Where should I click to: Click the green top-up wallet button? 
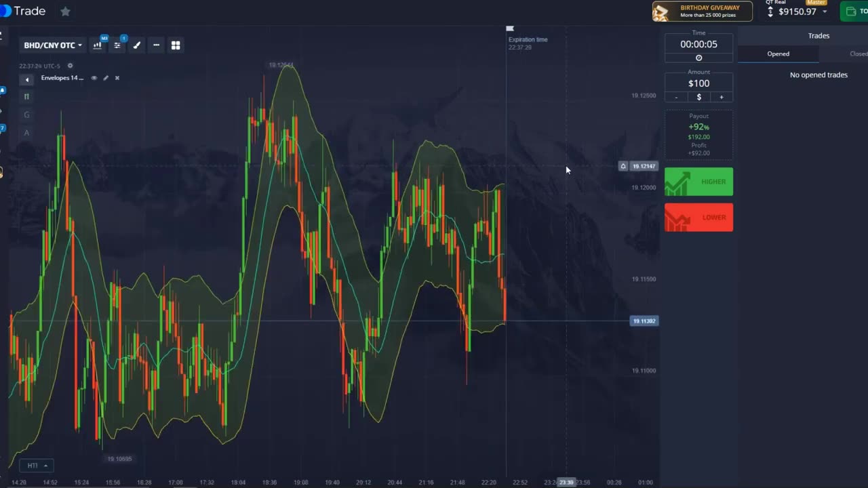coord(854,12)
